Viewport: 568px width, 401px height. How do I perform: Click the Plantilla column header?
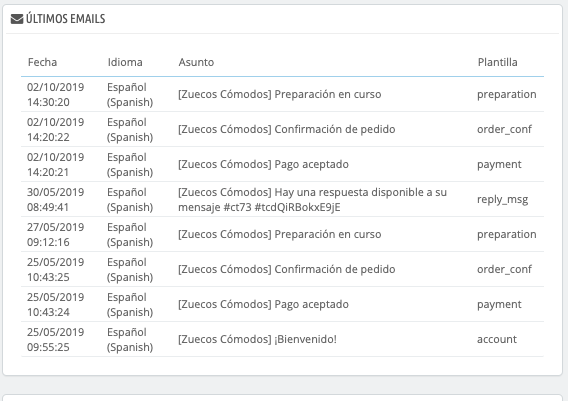[497, 62]
